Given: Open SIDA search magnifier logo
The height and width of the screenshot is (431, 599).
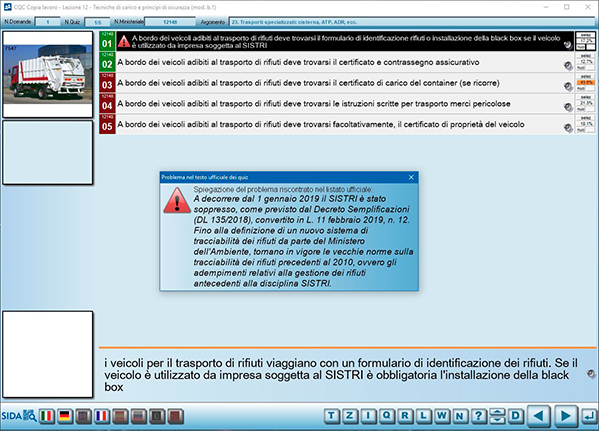Looking at the screenshot, I should pyautogui.click(x=19, y=416).
